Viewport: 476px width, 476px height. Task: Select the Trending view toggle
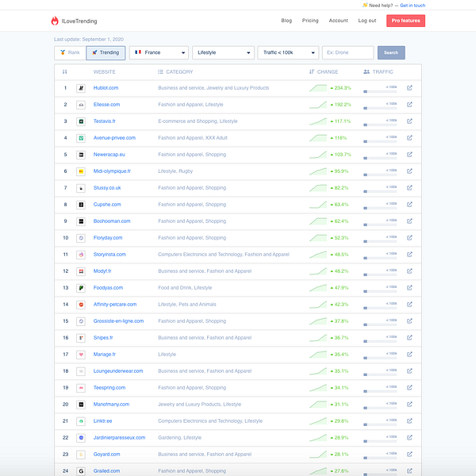tap(106, 53)
